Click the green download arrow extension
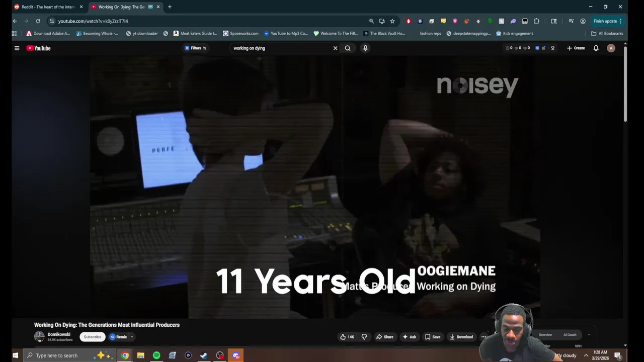Image resolution: width=644 pixels, height=362 pixels. 490,21
